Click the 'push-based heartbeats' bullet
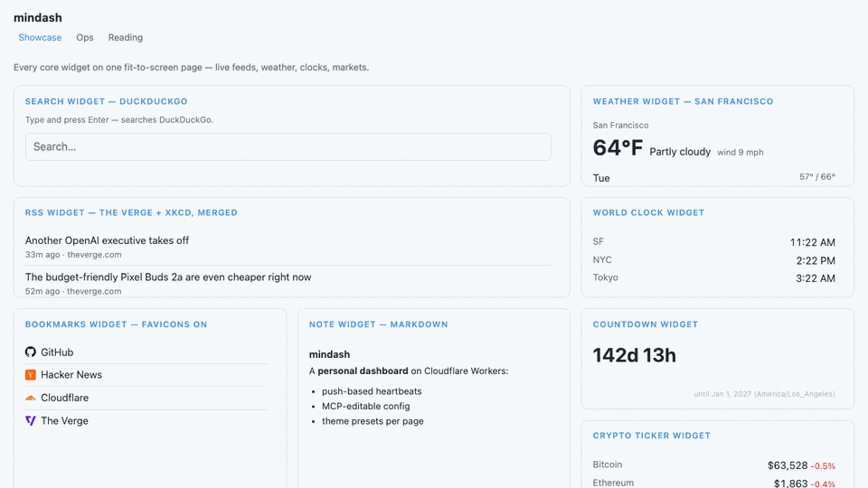 pyautogui.click(x=372, y=391)
